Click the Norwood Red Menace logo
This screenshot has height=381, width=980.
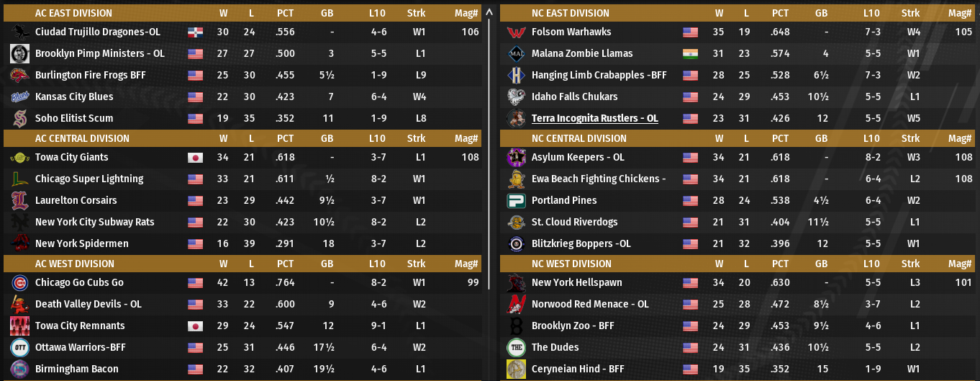(x=516, y=305)
